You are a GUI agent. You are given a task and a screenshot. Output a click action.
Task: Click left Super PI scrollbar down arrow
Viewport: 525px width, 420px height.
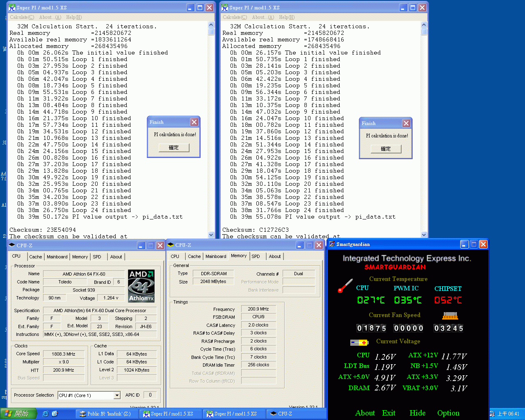(211, 235)
